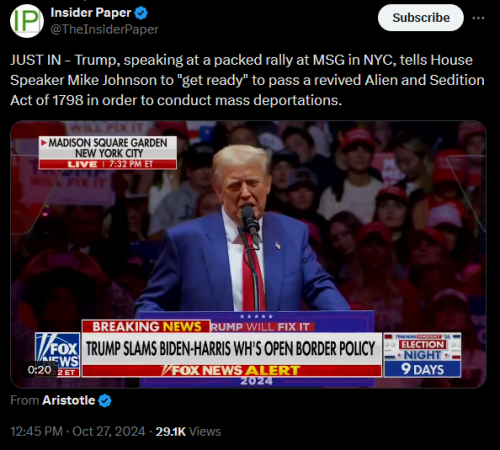Open the @TheInsiderPaper handle link
This screenshot has height=450, width=500.
click(104, 29)
